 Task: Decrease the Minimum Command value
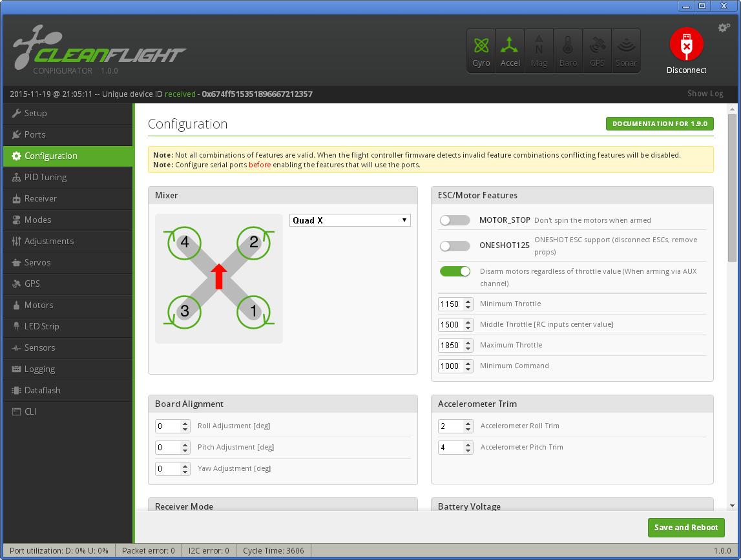(x=468, y=369)
